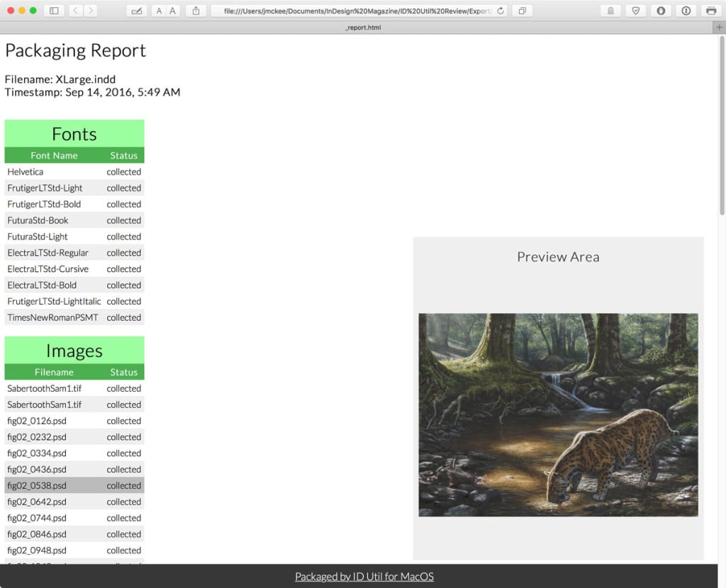Select the _report.html tab
Image resolution: width=726 pixels, height=588 pixels.
tap(362, 28)
